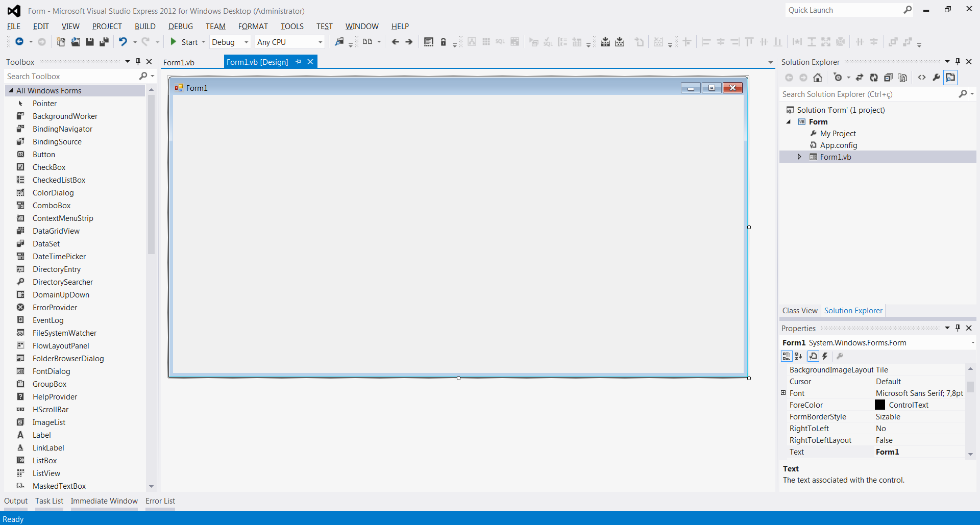Viewport: 980px width, 525px height.
Task: Show Events with the lightning bolt icon
Action: (x=825, y=356)
